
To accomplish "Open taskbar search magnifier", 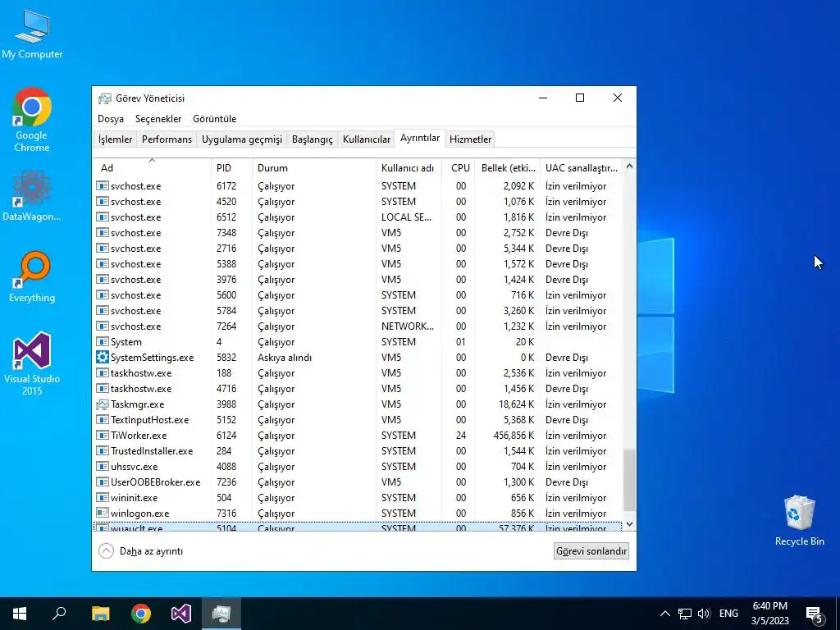I will click(x=59, y=614).
